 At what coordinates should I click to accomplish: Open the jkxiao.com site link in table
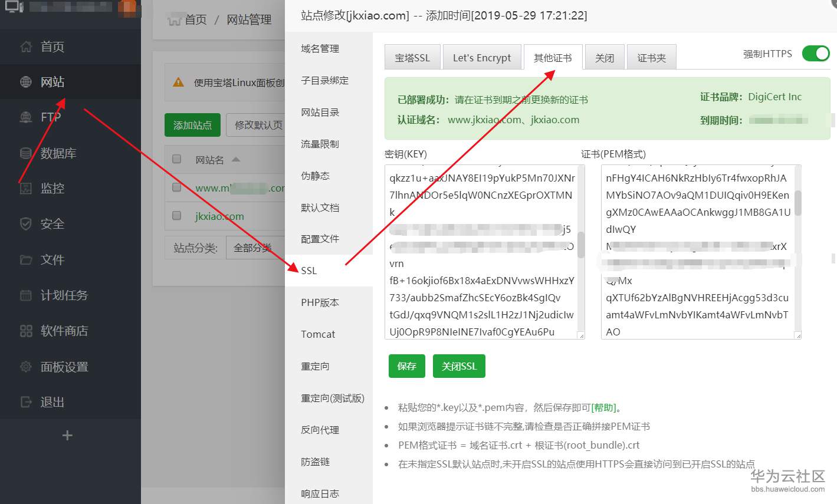(219, 216)
